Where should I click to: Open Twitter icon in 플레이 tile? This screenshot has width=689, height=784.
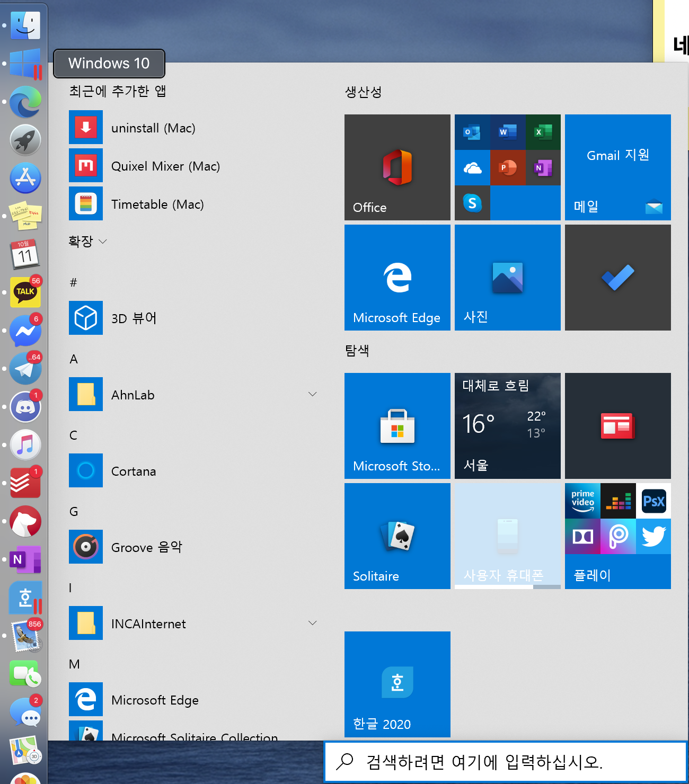(653, 536)
